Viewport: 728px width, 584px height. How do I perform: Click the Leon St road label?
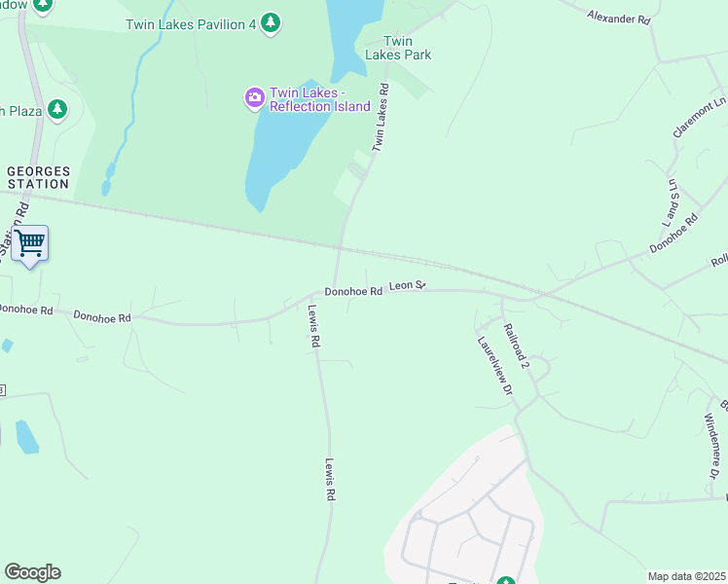407,285
